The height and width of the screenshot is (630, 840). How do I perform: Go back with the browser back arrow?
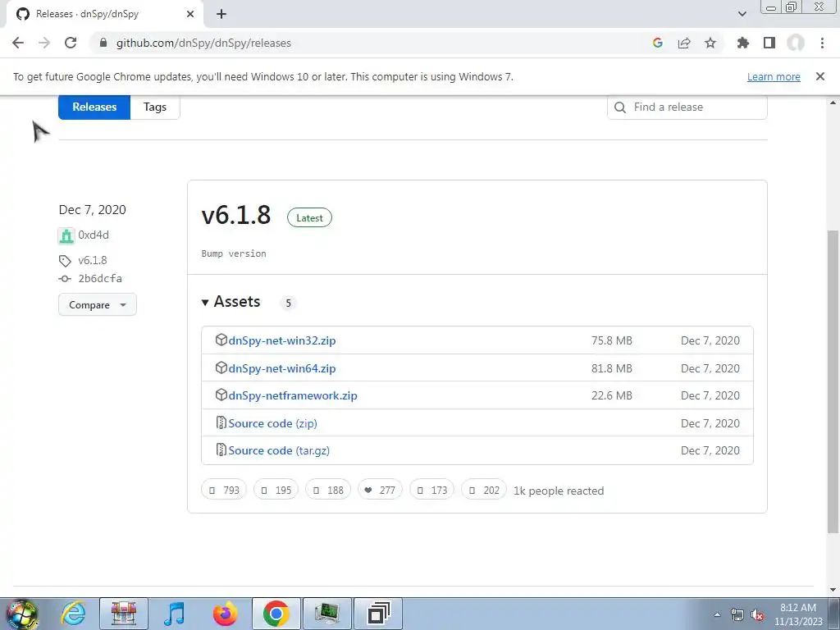click(x=18, y=43)
